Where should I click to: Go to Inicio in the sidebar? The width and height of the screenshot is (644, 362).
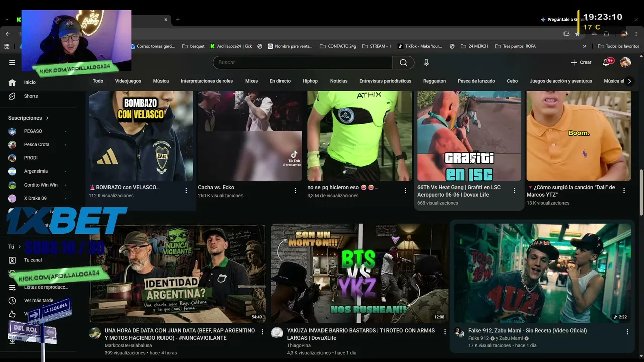click(x=30, y=82)
